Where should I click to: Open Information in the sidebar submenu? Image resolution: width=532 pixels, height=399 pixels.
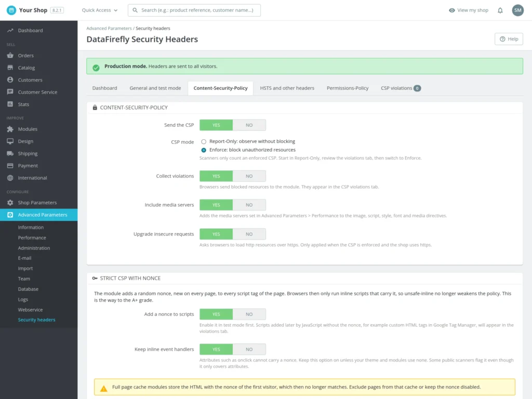tap(31, 228)
